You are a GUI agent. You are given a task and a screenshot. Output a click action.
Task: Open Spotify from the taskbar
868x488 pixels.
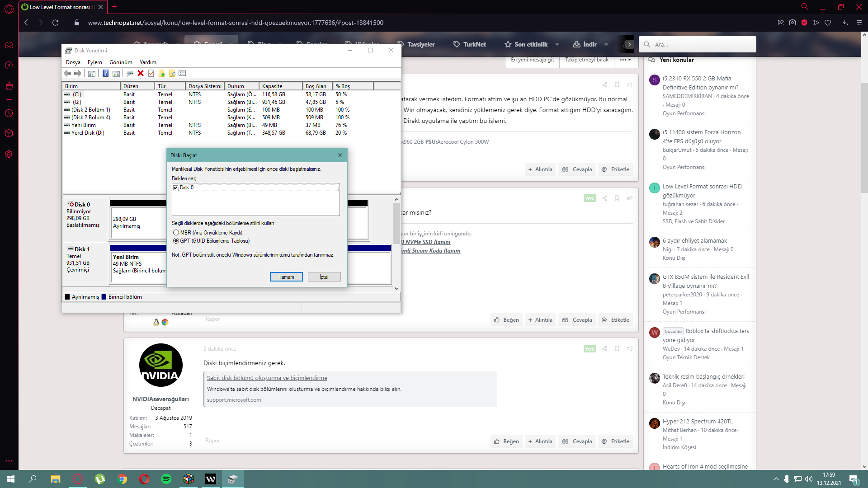point(166,479)
